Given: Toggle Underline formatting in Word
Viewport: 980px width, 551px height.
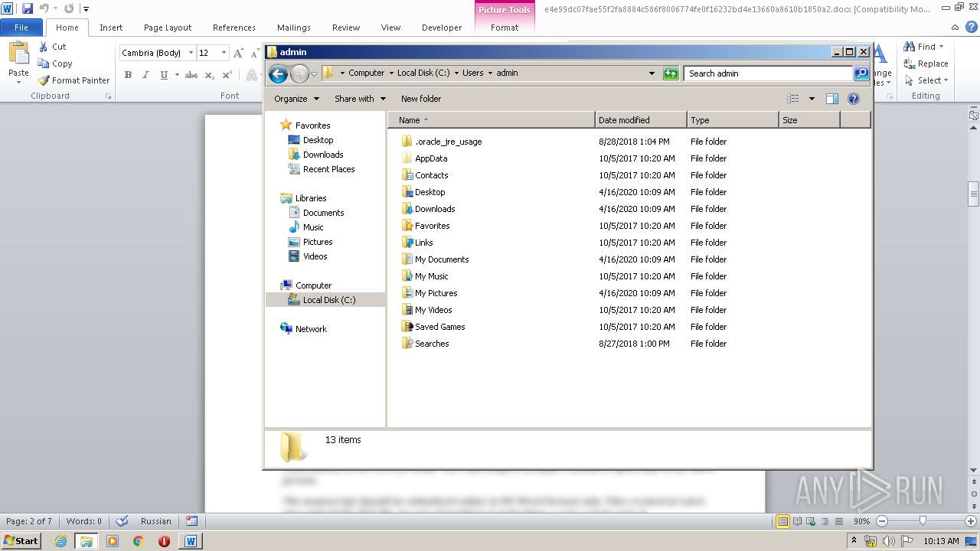Looking at the screenshot, I should (164, 75).
